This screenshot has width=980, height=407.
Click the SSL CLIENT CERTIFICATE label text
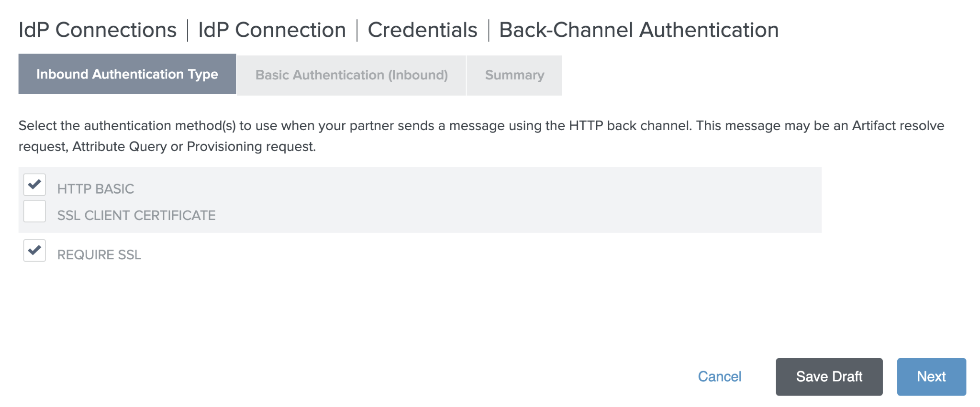pyautogui.click(x=136, y=216)
